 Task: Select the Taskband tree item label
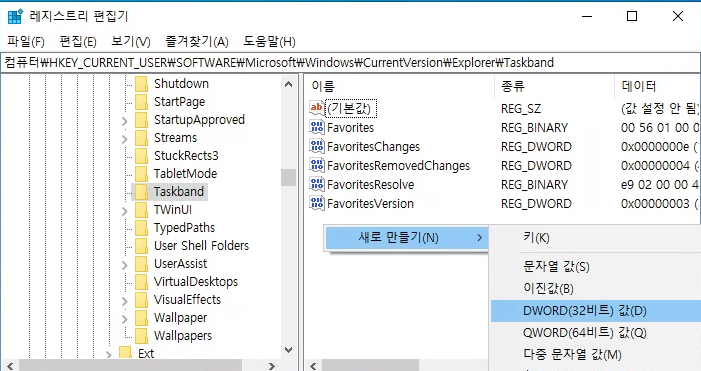point(178,192)
